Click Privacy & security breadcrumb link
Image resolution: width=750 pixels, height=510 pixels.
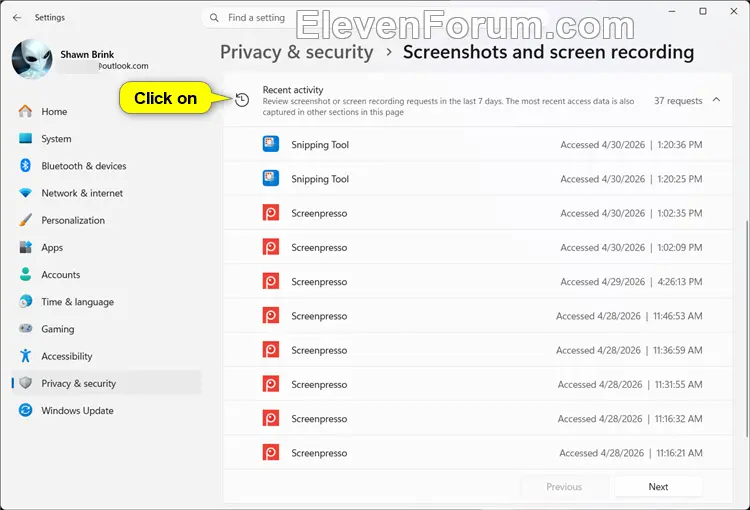coord(297,52)
